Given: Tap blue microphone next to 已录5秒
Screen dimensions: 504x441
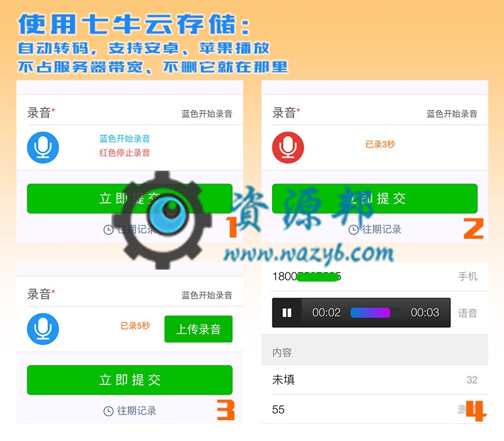Looking at the screenshot, I should tap(43, 329).
